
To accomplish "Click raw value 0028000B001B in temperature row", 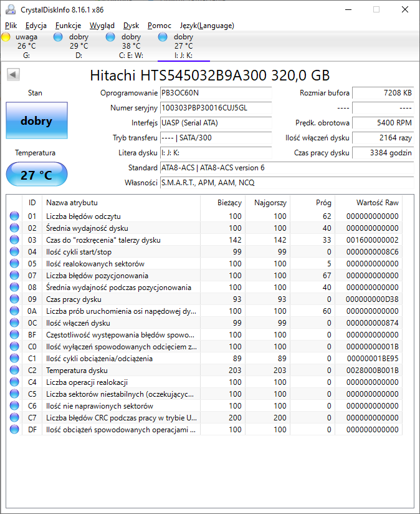I will click(x=373, y=371).
